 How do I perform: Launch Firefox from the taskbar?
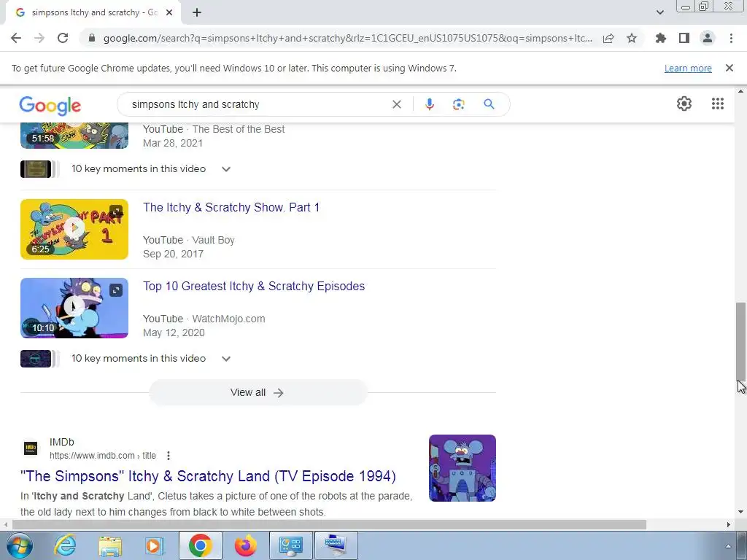(245, 545)
